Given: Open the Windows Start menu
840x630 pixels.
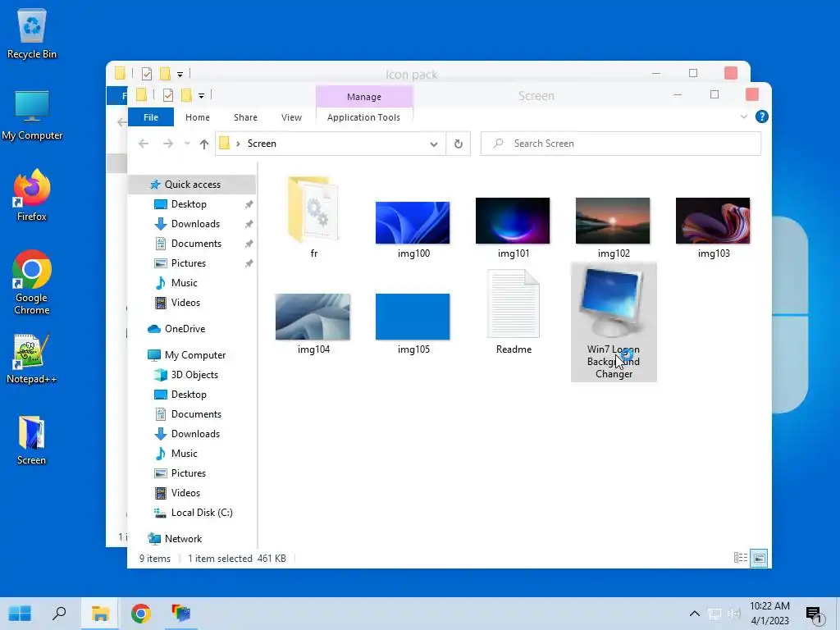Looking at the screenshot, I should click(20, 614).
